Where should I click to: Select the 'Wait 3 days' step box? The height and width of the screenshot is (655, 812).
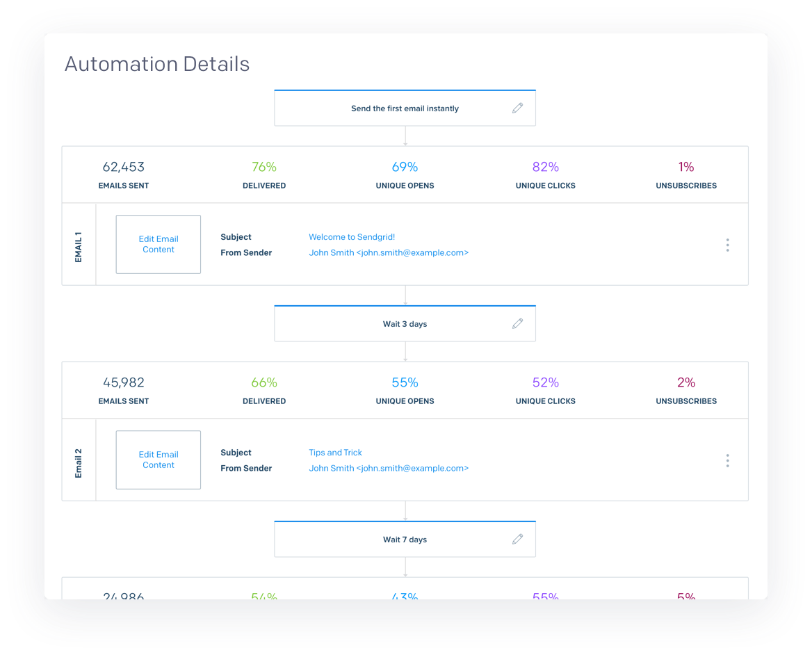coord(405,323)
